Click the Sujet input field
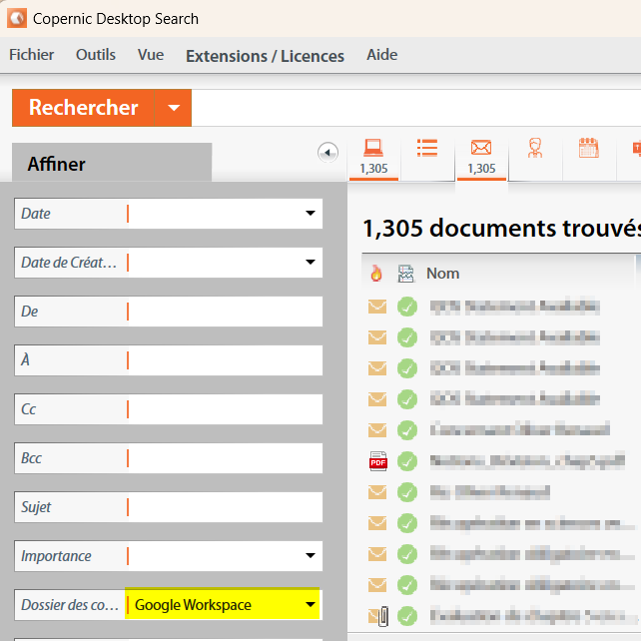 click(x=224, y=507)
